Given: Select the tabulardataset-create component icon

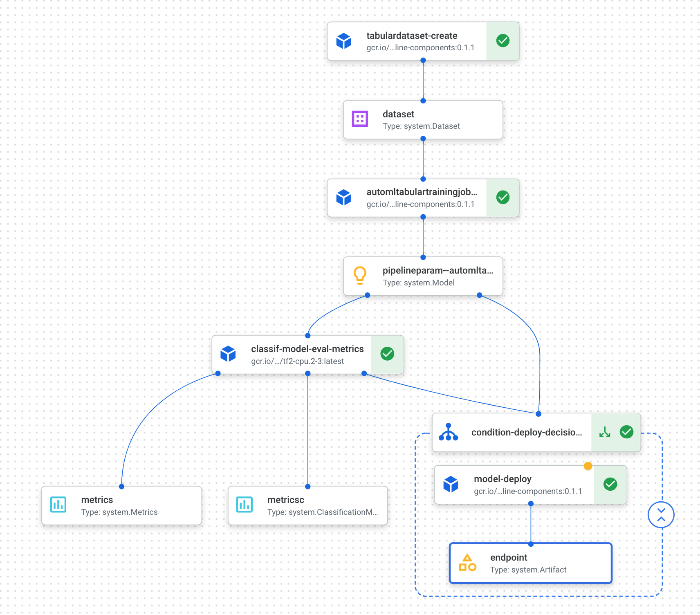Looking at the screenshot, I should pos(343,40).
